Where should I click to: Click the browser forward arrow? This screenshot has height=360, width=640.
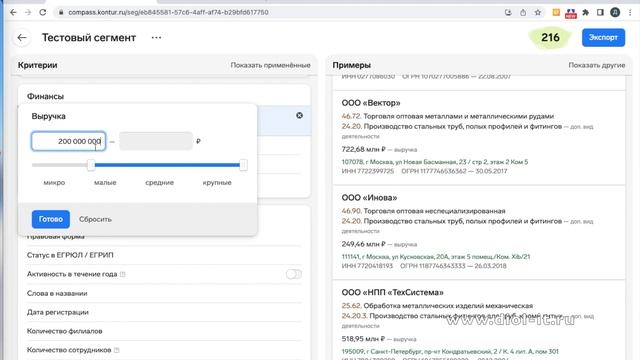point(28,13)
